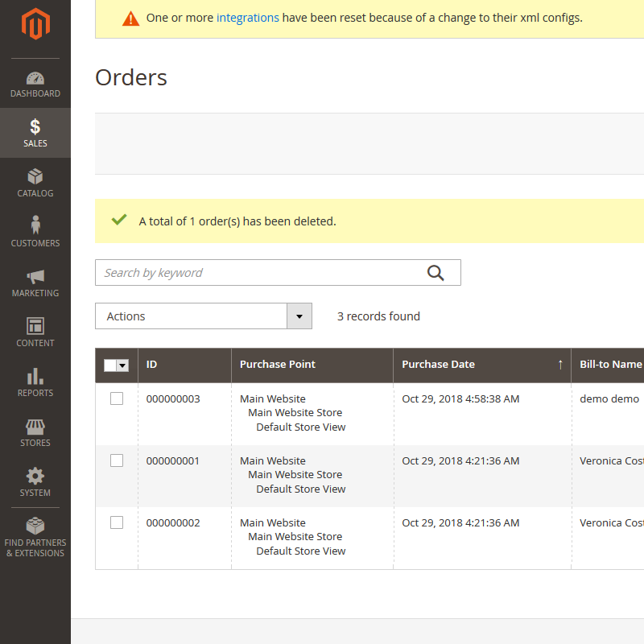Sort by Purchase Date column header
The image size is (644, 644).
coord(439,365)
